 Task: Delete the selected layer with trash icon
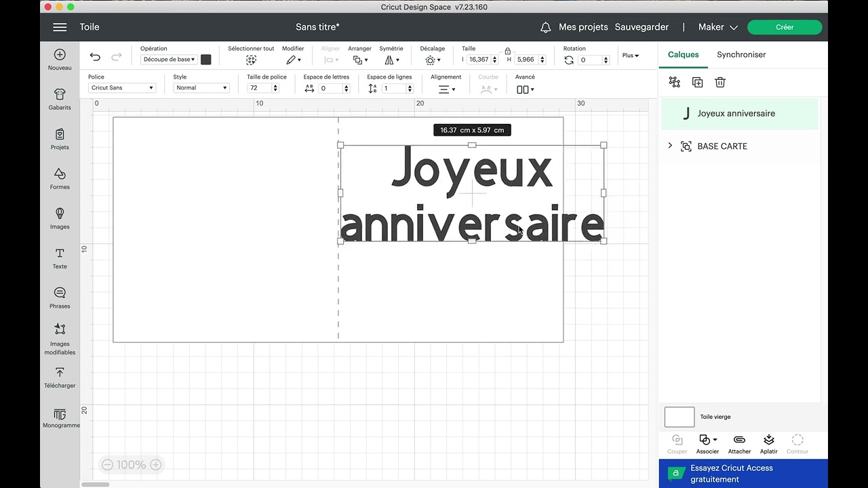coord(720,82)
